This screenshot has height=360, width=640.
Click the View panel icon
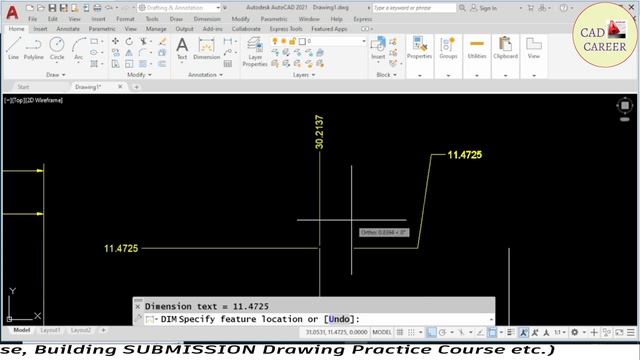[533, 48]
